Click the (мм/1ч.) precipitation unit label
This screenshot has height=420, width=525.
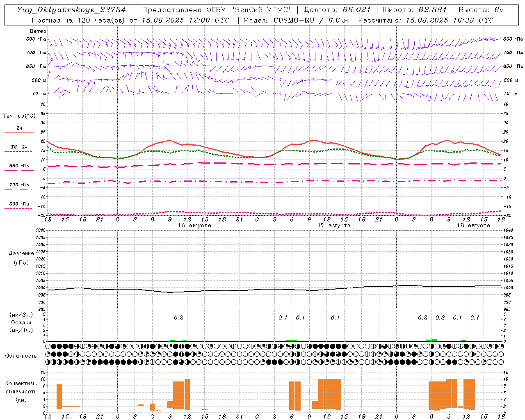[21, 330]
